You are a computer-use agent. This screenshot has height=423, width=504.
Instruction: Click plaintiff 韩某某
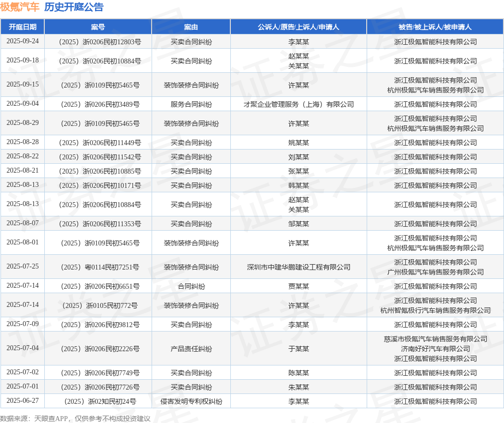pyautogui.click(x=298, y=185)
